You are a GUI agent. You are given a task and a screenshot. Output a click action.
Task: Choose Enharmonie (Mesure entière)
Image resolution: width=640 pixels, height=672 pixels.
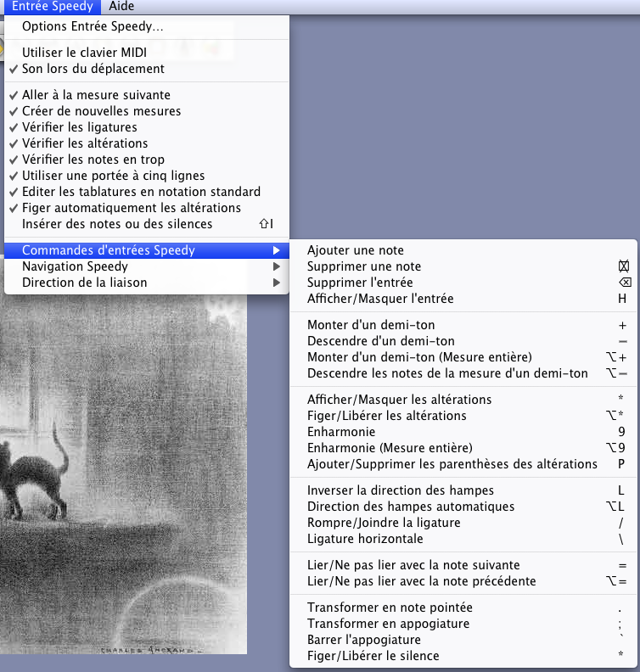click(389, 447)
